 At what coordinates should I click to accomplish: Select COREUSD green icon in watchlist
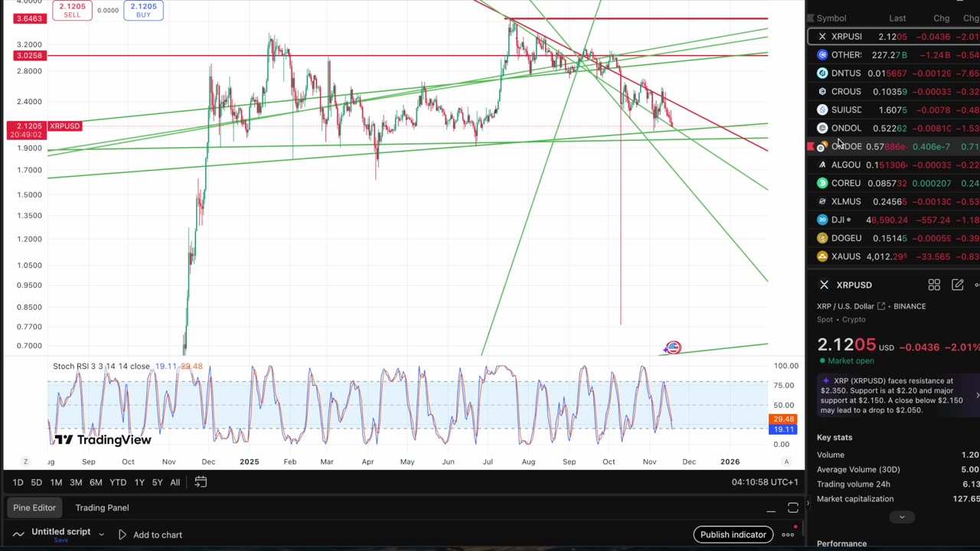(x=822, y=184)
